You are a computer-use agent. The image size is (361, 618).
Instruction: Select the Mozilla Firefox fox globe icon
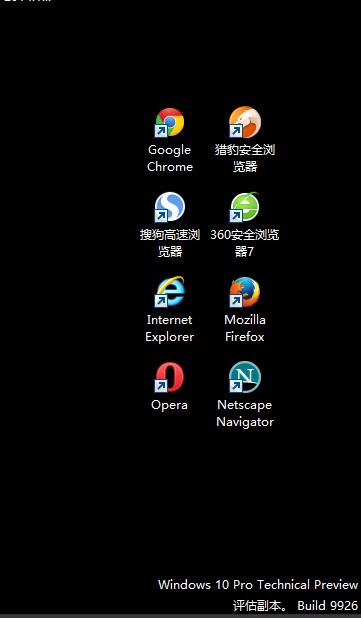[x=244, y=292]
